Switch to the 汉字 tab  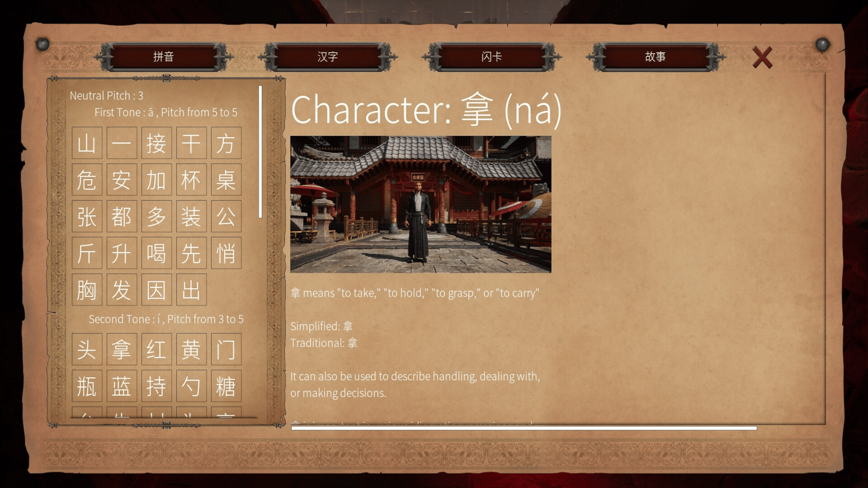click(327, 56)
